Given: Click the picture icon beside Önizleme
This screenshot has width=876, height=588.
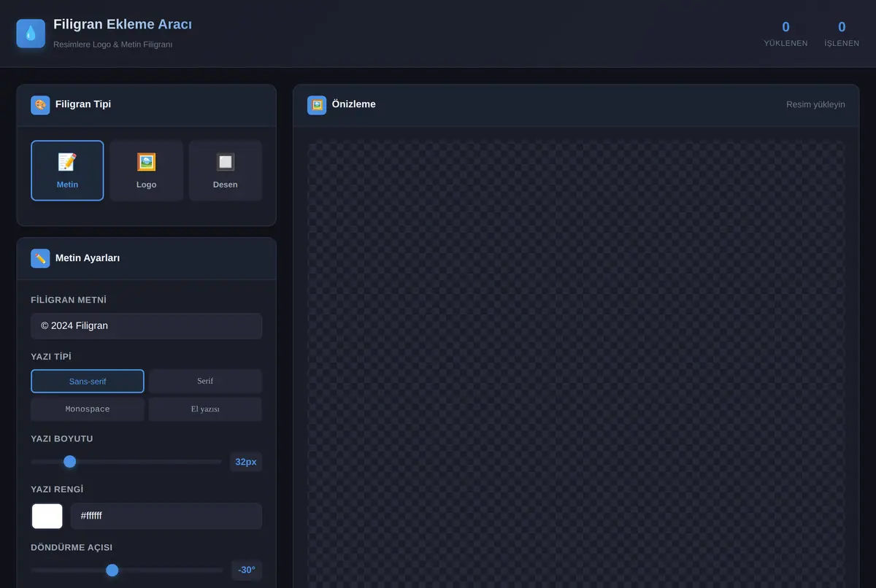Looking at the screenshot, I should 317,105.
